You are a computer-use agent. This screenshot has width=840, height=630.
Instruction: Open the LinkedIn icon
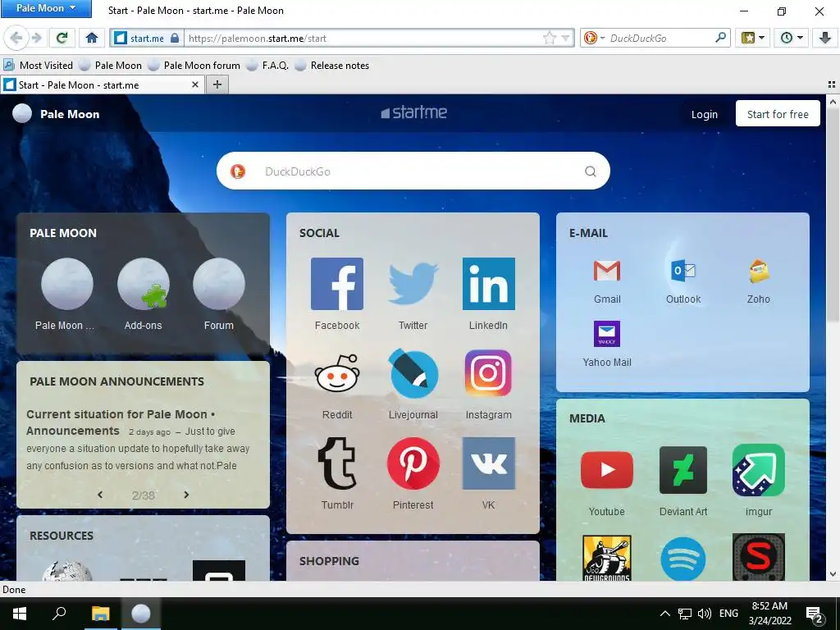[x=489, y=283]
